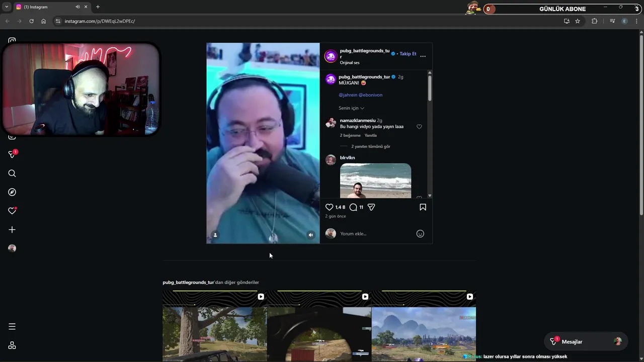Create a new post with plus icon
The width and height of the screenshot is (644, 362).
click(x=12, y=230)
